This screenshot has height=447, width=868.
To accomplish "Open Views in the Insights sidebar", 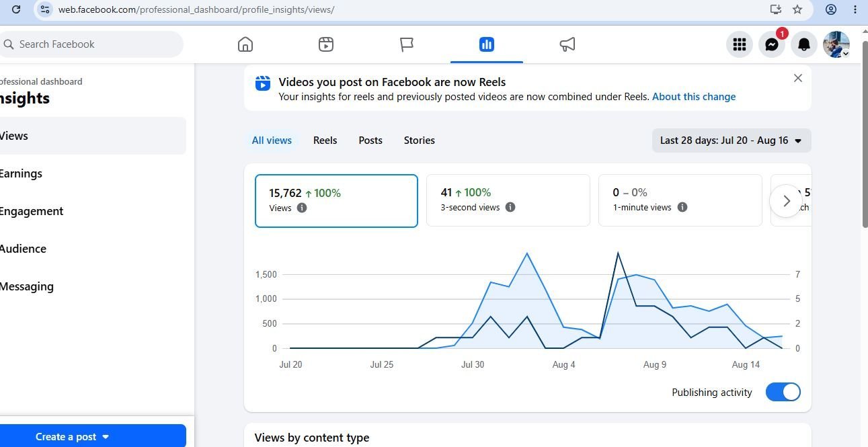I will point(92,136).
